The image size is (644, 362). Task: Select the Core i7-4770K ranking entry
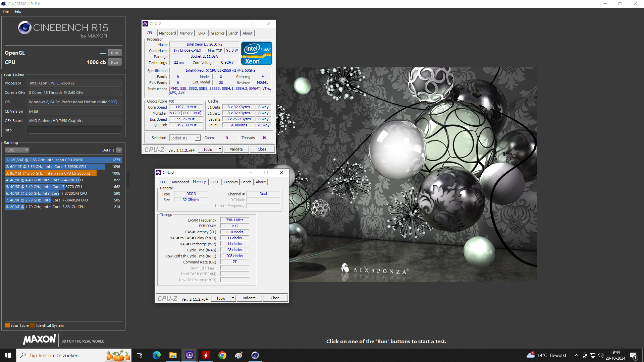click(x=63, y=180)
